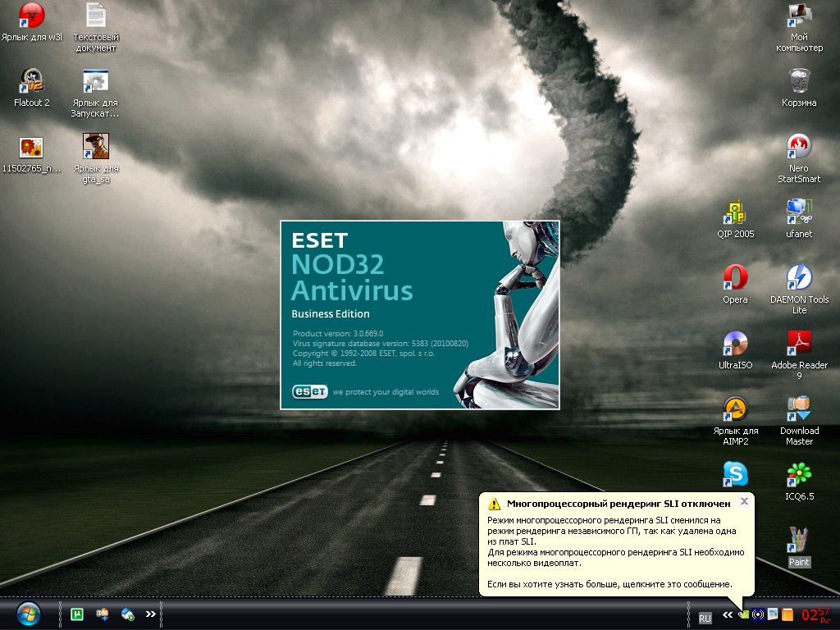
Task: Expand the hidden system tray icons
Action: [x=728, y=615]
